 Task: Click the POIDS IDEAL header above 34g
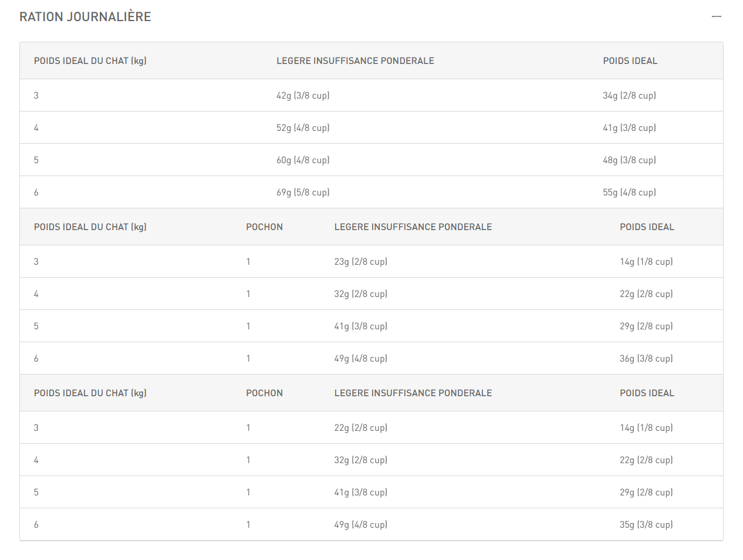click(630, 60)
